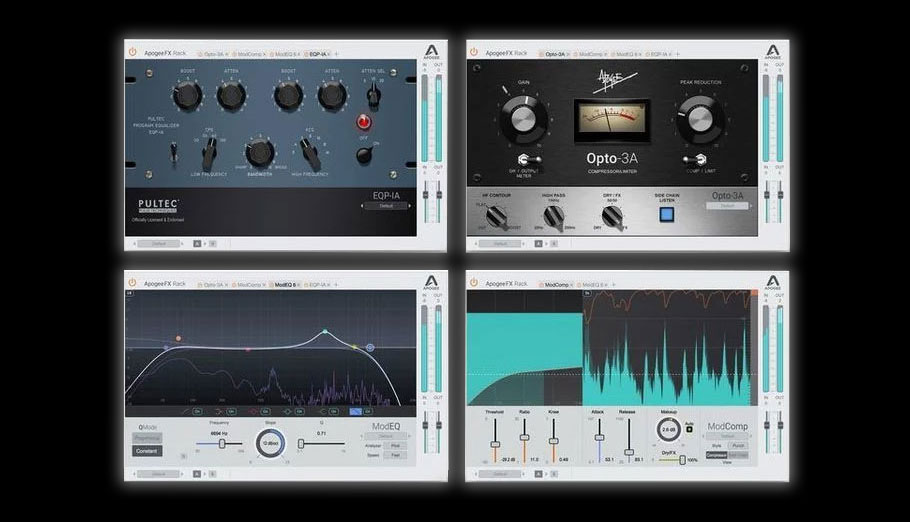Image resolution: width=910 pixels, height=522 pixels.
Task: Select ModEQ 6 tab in Pultec window
Action: [284, 54]
